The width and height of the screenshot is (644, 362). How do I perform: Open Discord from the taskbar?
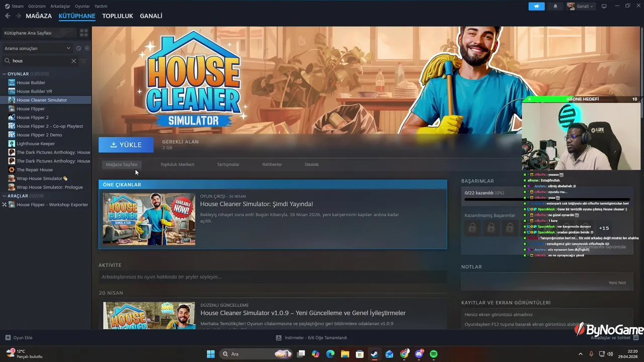point(419,354)
